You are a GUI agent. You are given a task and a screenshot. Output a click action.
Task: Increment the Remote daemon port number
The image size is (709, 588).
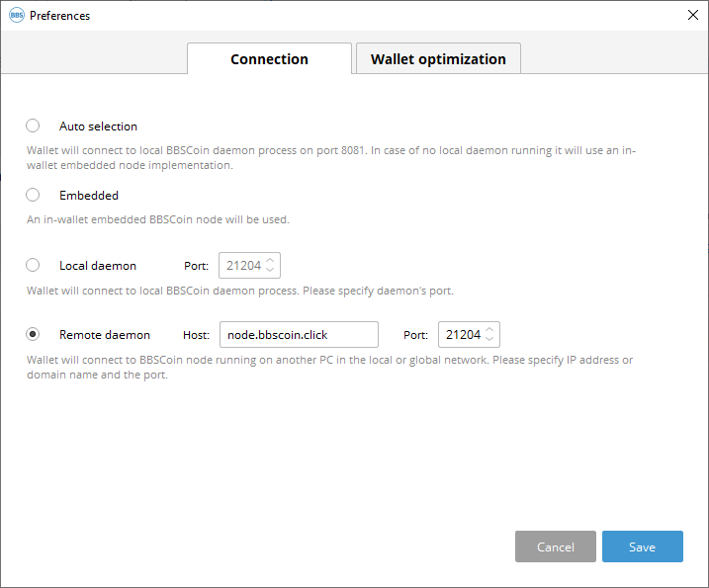pyautogui.click(x=489, y=330)
